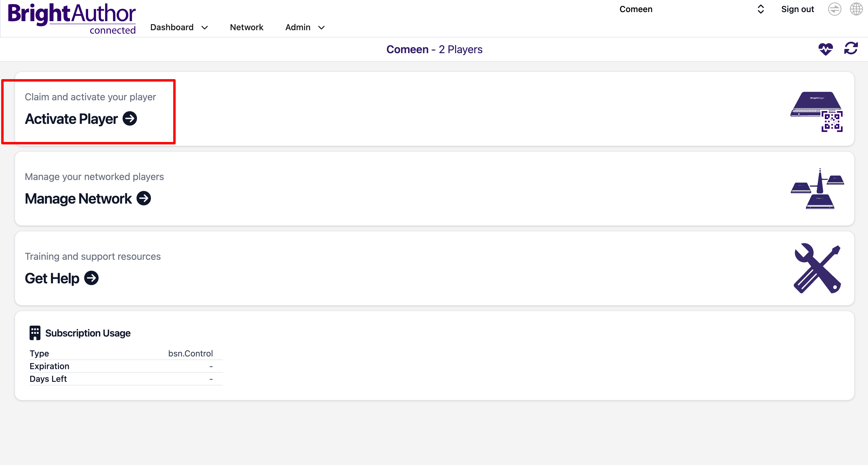This screenshot has width=868, height=467.
Task: Click 'Claim and activate your player' text
Action: (x=90, y=97)
